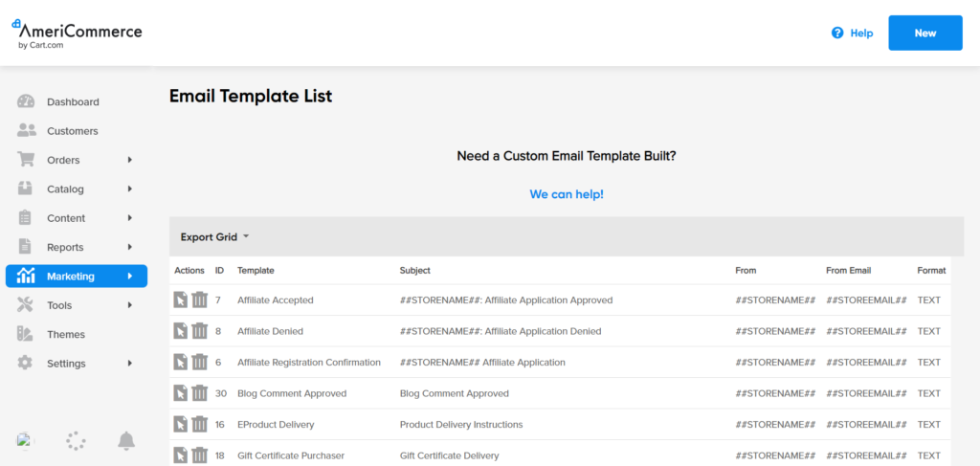This screenshot has height=466, width=980.
Task: Click the notification bell icon
Action: (x=126, y=441)
